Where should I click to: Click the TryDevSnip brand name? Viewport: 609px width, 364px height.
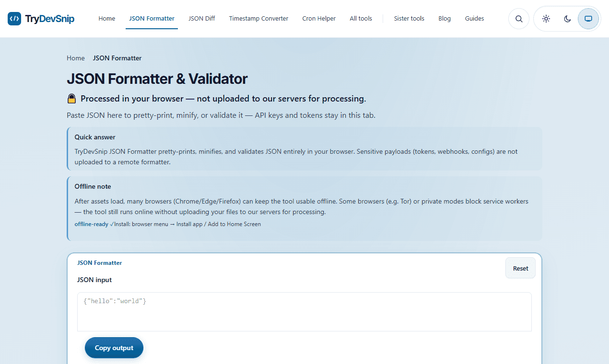click(50, 19)
